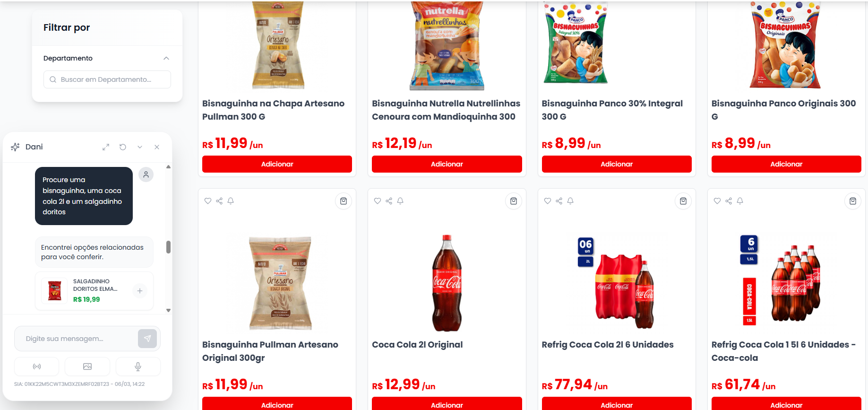
Task: Open the Coca Cola 2l Original product image
Action: click(447, 283)
